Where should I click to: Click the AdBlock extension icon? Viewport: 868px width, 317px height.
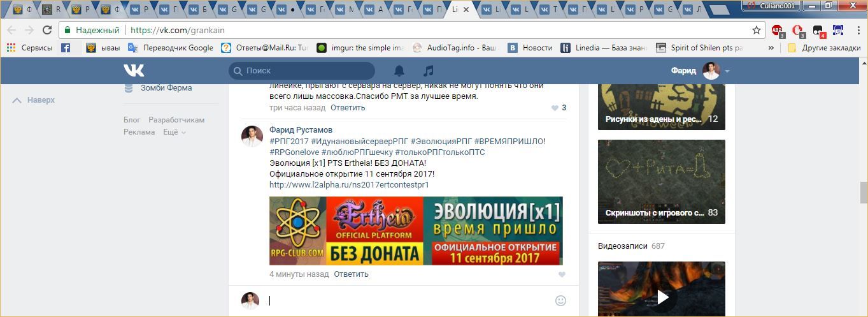tap(777, 30)
